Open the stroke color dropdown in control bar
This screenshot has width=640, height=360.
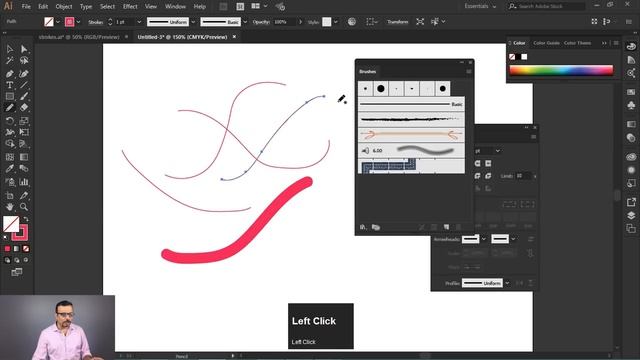(78, 22)
